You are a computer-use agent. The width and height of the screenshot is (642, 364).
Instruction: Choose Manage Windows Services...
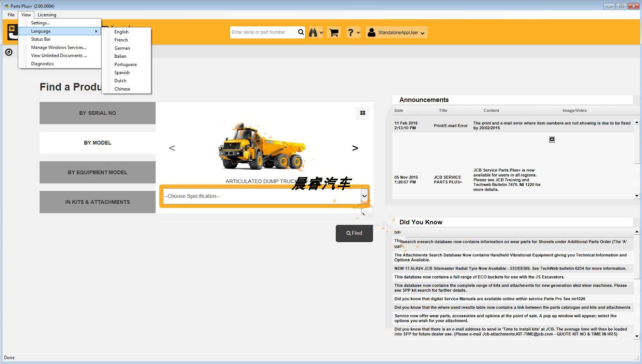coord(60,48)
